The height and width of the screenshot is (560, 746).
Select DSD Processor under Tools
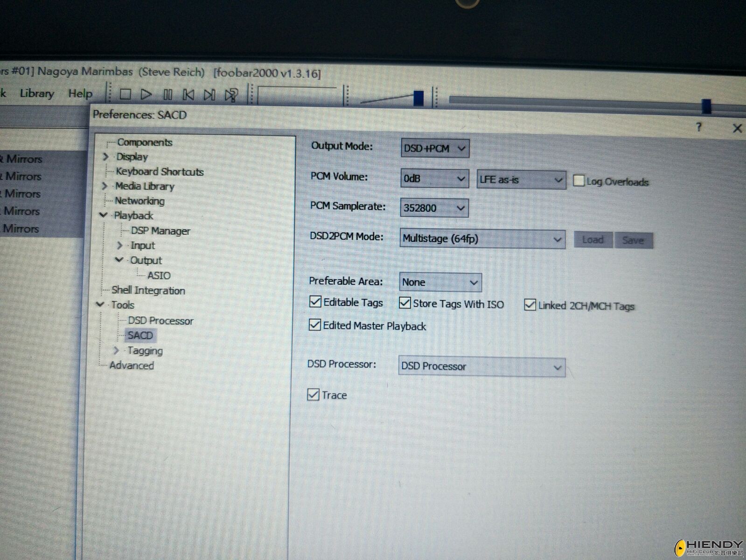point(160,321)
